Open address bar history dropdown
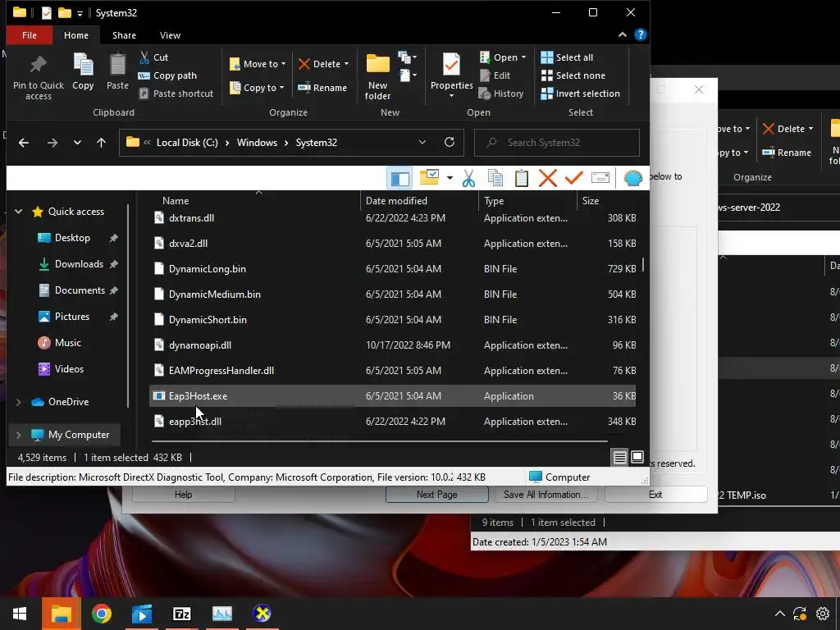Screen dimensions: 840x630 (422, 143)
